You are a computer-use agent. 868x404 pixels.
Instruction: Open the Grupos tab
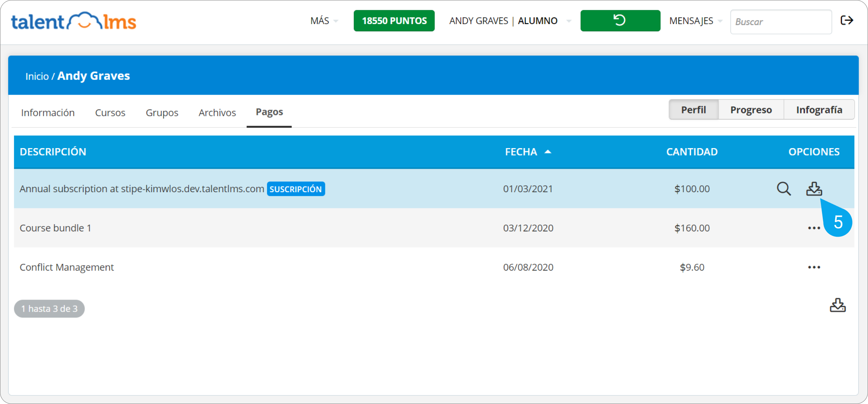(162, 113)
